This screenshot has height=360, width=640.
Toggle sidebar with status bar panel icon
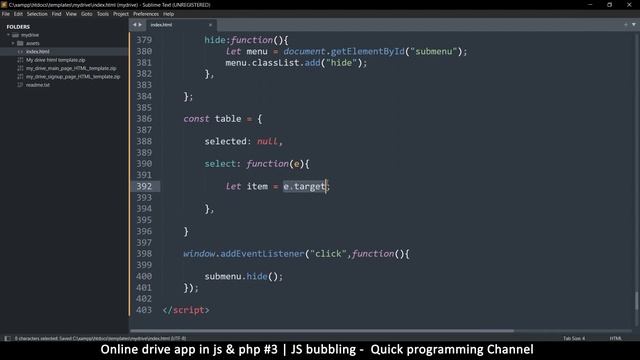click(x=7, y=338)
